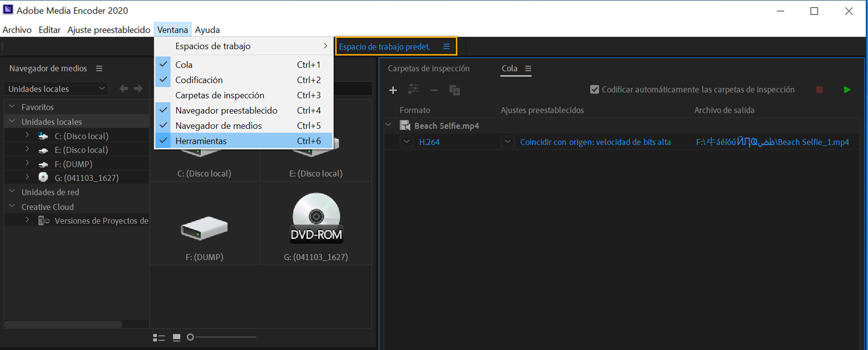Switch to the Carpetas de inspección tab
This screenshot has height=350, width=868.
(x=428, y=68)
